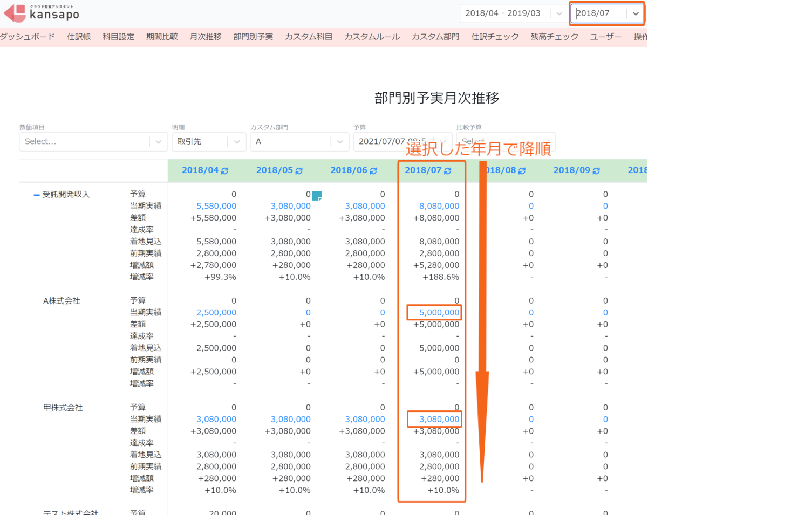Open the 2018/07 month dropdown arrow
The width and height of the screenshot is (812, 515).
[x=636, y=13]
